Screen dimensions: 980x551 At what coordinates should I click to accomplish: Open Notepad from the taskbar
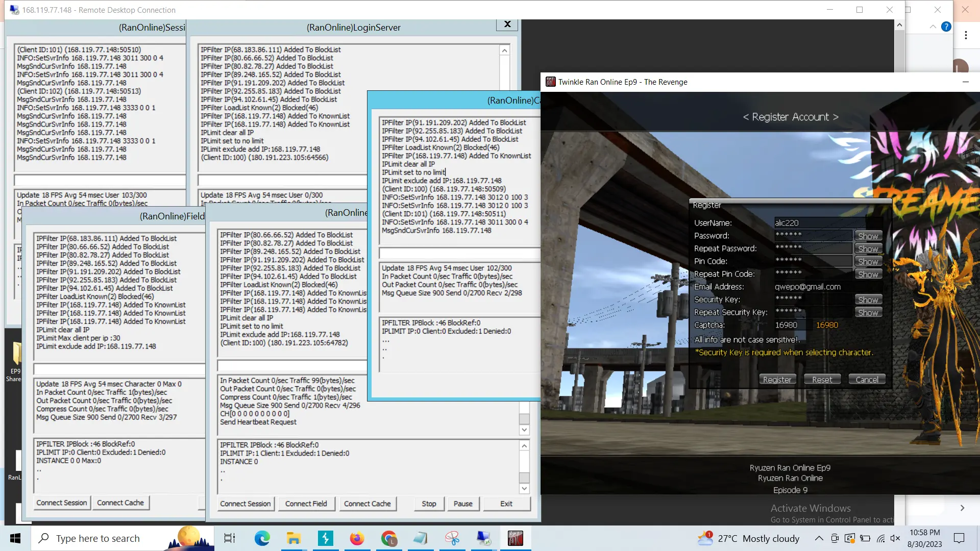coord(420,538)
